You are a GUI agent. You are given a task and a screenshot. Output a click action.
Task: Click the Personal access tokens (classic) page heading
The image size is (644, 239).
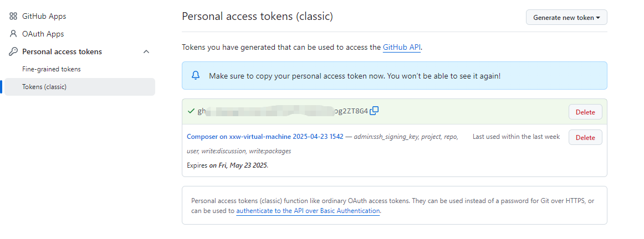[x=257, y=17]
